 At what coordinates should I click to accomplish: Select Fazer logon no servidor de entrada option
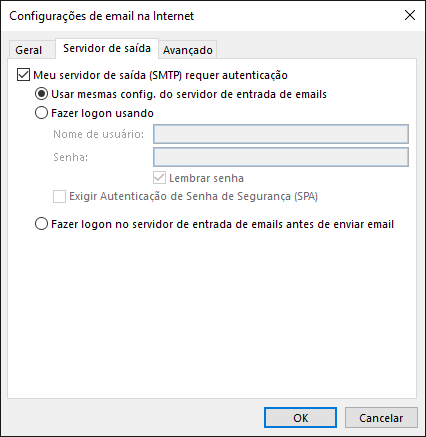point(41,224)
